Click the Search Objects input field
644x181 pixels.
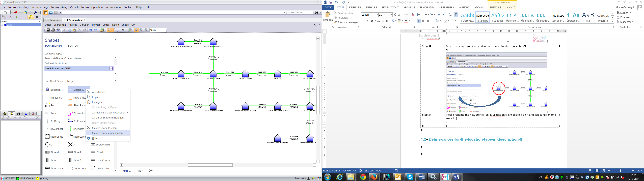300,13
